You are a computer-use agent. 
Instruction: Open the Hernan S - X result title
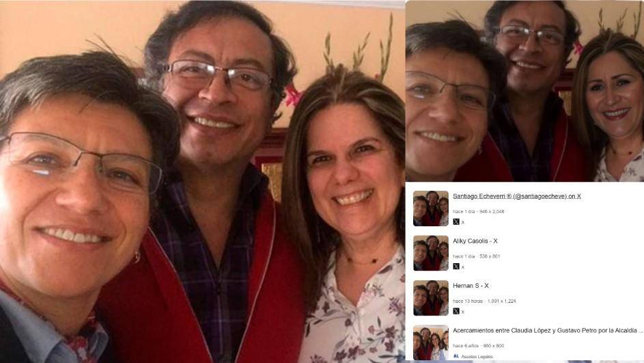(471, 286)
